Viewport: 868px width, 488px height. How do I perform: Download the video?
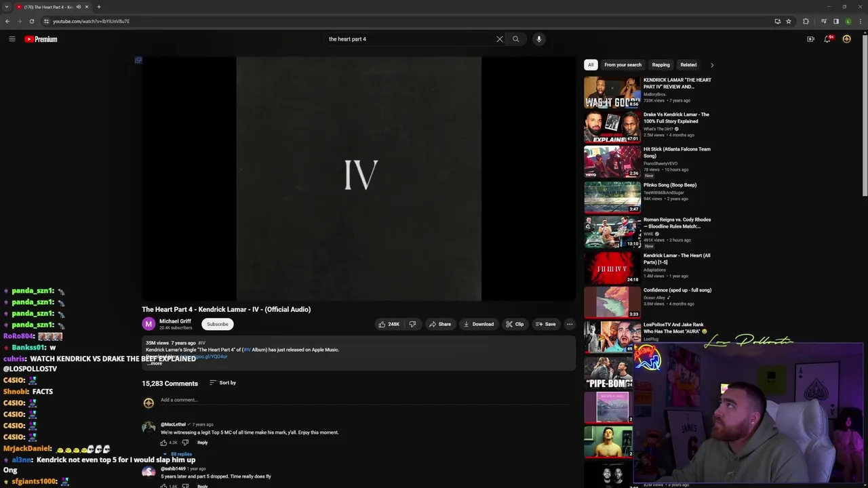(479, 324)
